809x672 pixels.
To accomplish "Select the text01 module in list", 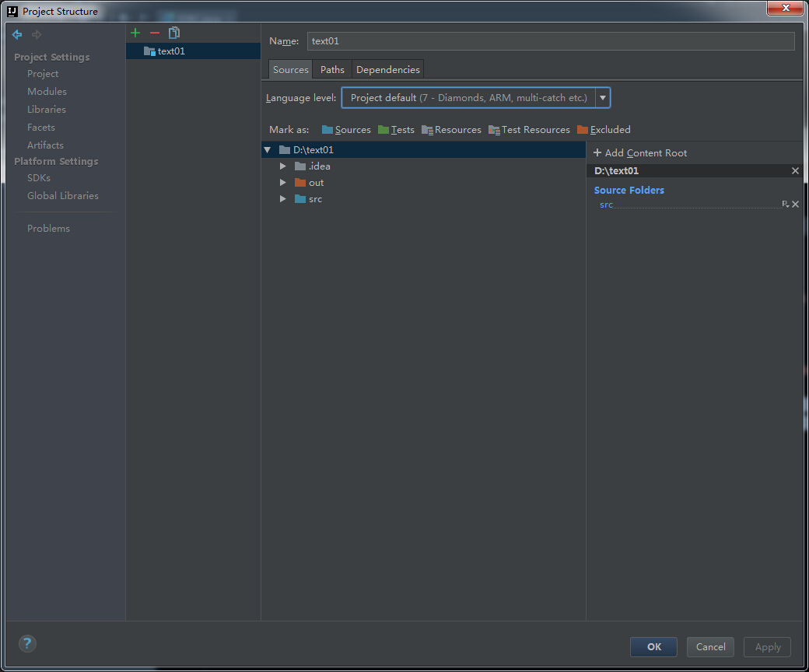I will [x=193, y=51].
